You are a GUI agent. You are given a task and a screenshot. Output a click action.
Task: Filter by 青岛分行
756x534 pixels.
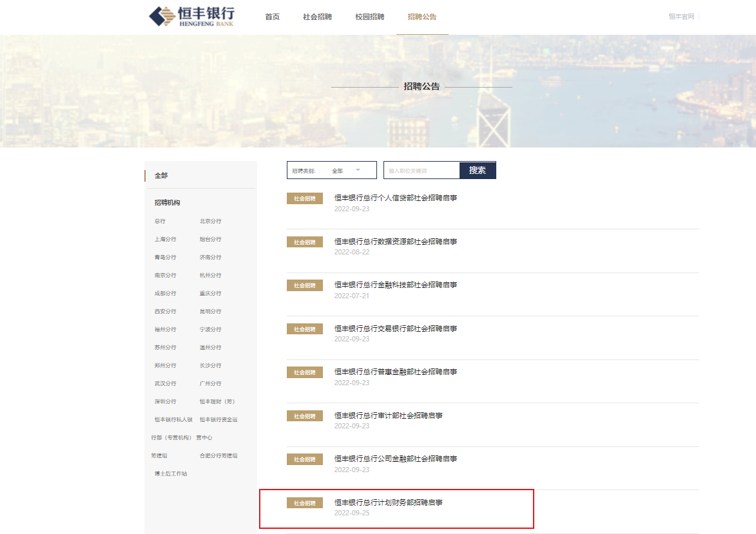[x=165, y=258]
